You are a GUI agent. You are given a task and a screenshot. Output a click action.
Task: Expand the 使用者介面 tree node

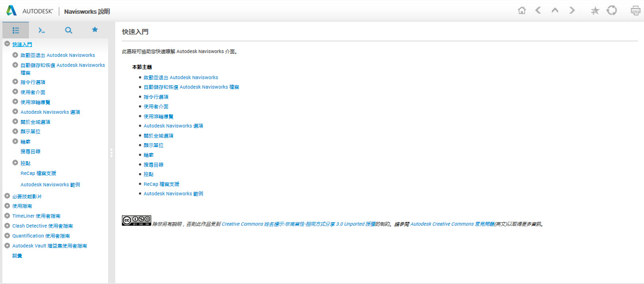15,92
